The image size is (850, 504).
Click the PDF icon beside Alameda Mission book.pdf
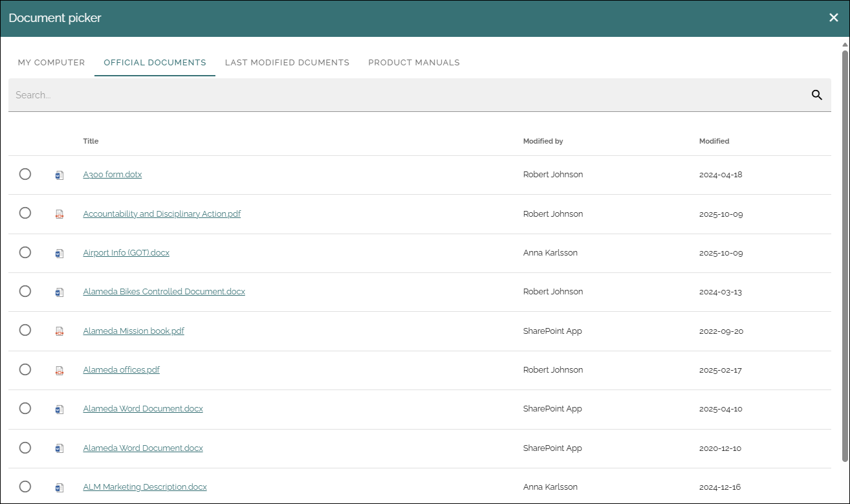pos(60,331)
